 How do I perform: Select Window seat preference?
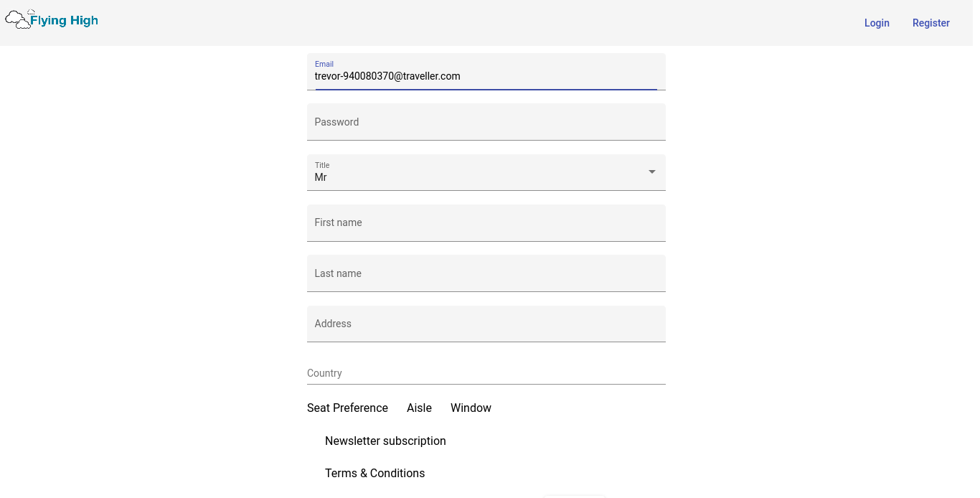(471, 408)
